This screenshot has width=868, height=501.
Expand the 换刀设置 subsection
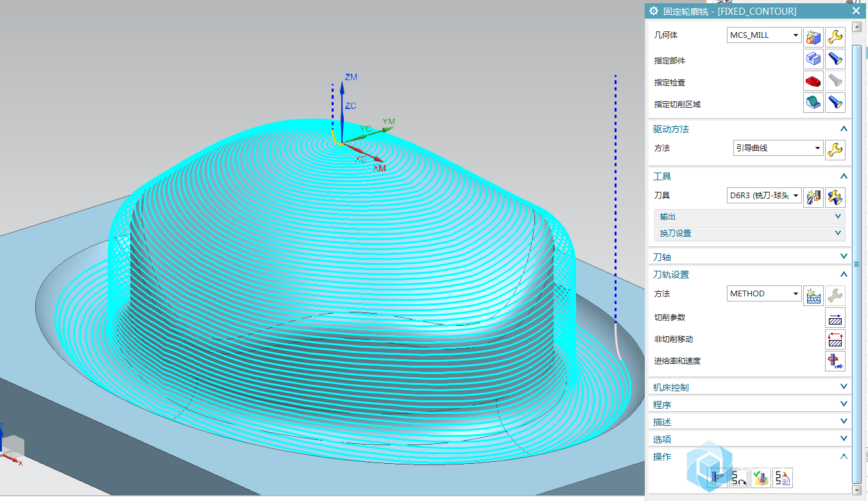(x=838, y=233)
